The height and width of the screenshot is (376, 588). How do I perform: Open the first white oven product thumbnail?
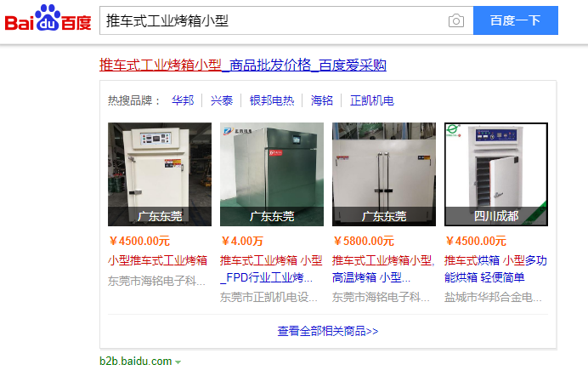coord(160,174)
